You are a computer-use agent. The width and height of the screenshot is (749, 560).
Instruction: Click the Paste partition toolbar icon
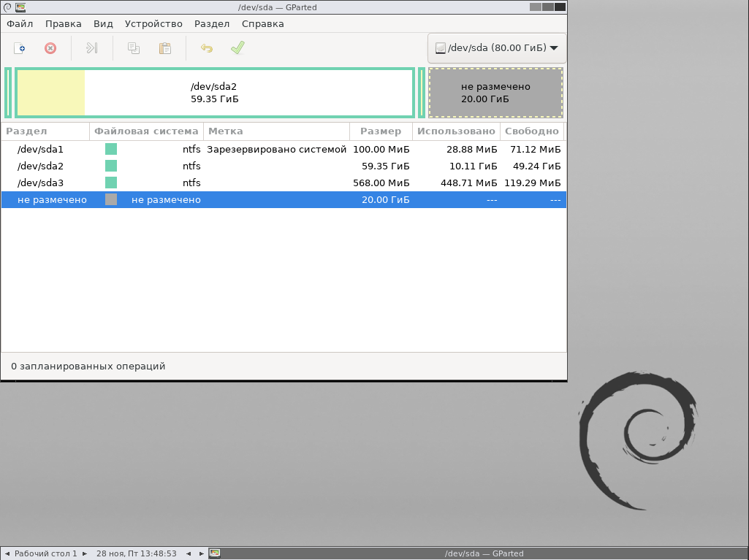pyautogui.click(x=165, y=48)
